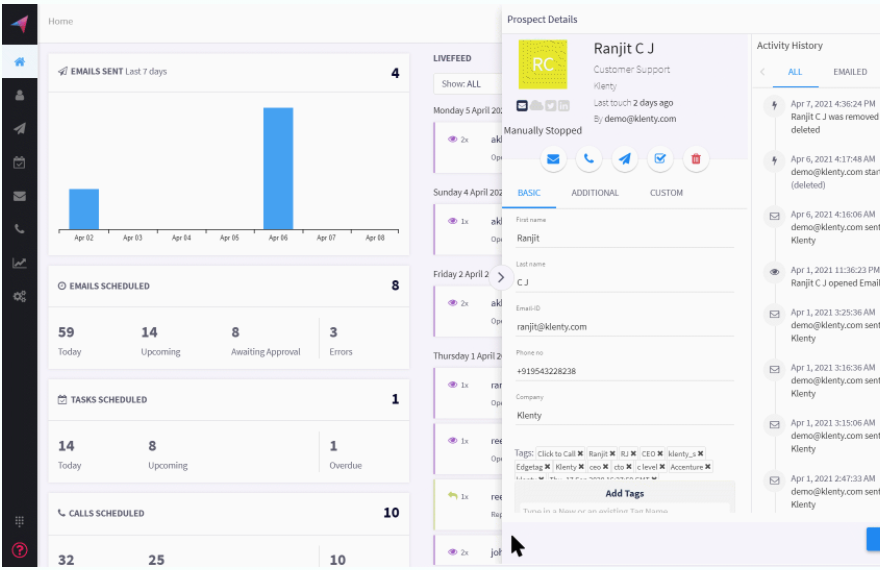Remove the Accenture tag
The width and height of the screenshot is (880, 570).
tap(708, 467)
